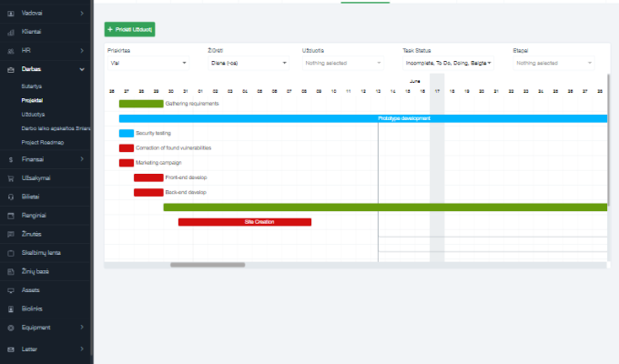Screen dimensions: 619x364
Task: Open the Žinių bazė sidebar icon
Action: pos(11,271)
